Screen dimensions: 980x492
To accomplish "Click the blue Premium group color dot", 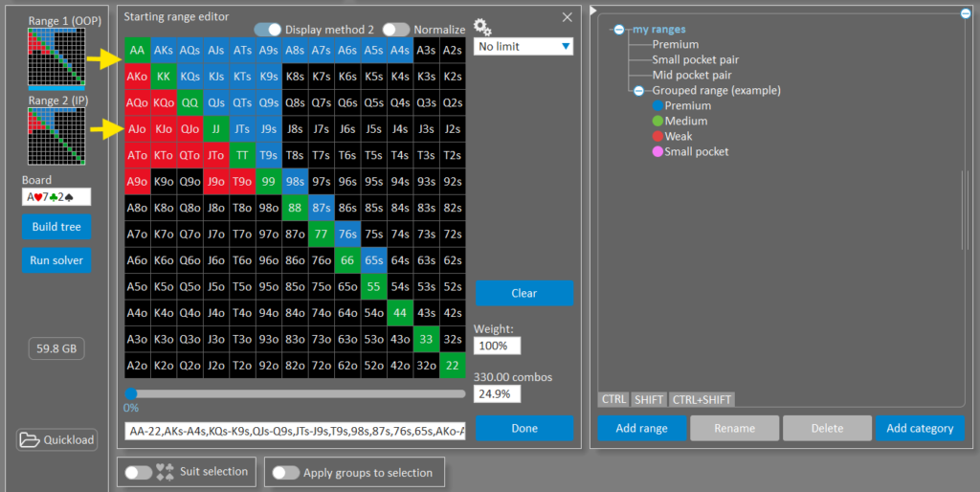I will (x=657, y=105).
